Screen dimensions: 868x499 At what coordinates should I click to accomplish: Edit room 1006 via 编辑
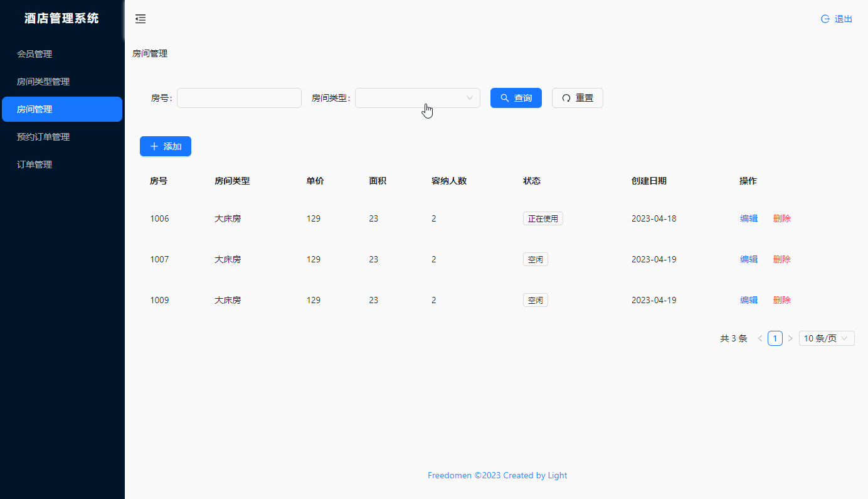(749, 218)
